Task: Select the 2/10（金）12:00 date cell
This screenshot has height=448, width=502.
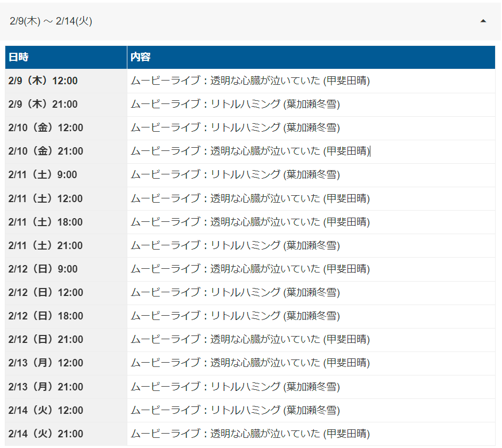Action: pyautogui.click(x=66, y=128)
